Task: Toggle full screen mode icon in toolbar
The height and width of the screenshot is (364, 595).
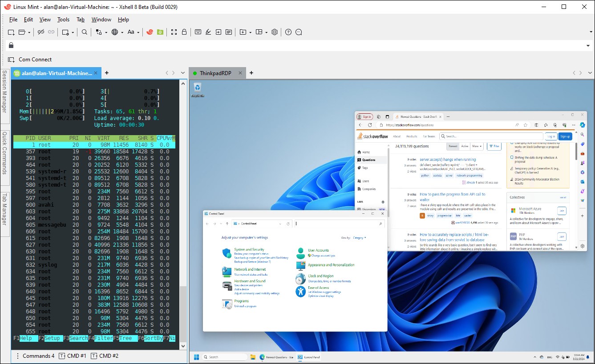Action: coord(174,32)
